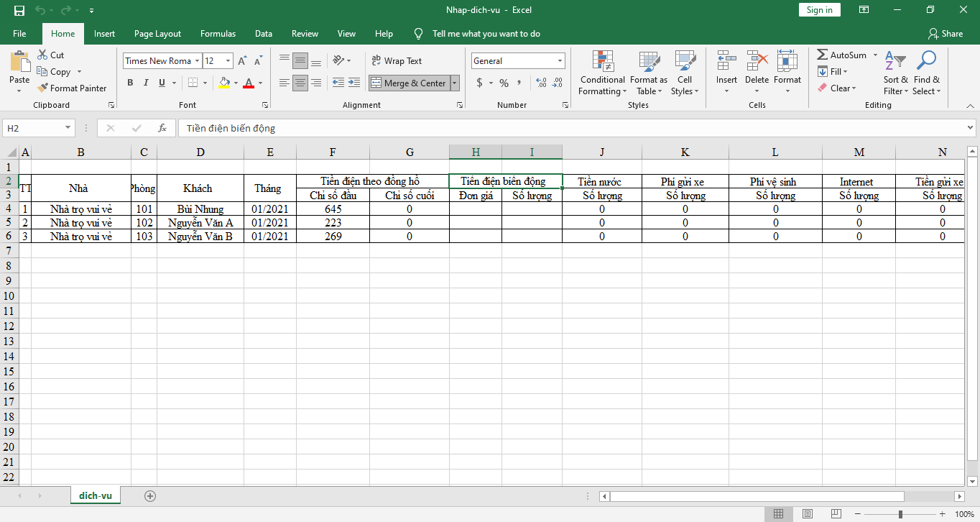Open the Merge & Center dropdown arrow
The width and height of the screenshot is (980, 522).
(x=454, y=83)
